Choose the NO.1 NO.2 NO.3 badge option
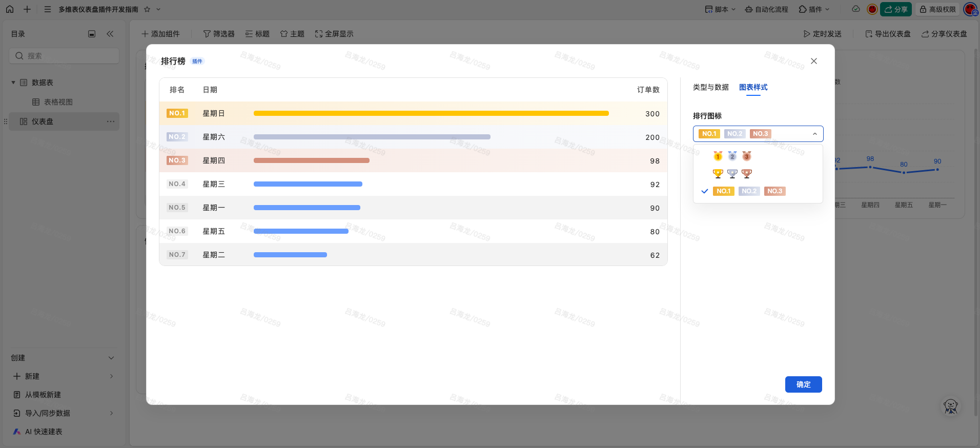The image size is (980, 448). 749,191
